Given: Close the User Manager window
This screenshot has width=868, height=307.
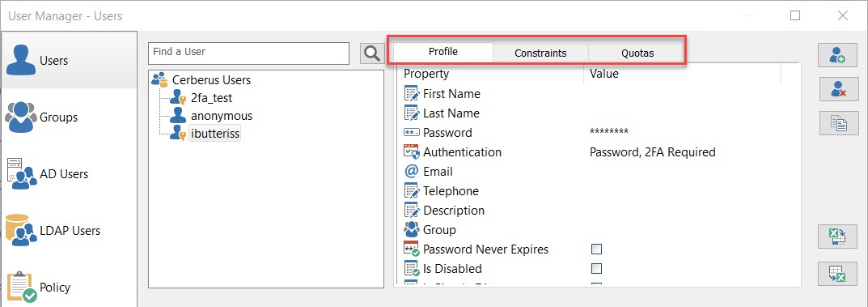Looking at the screenshot, I should [843, 15].
